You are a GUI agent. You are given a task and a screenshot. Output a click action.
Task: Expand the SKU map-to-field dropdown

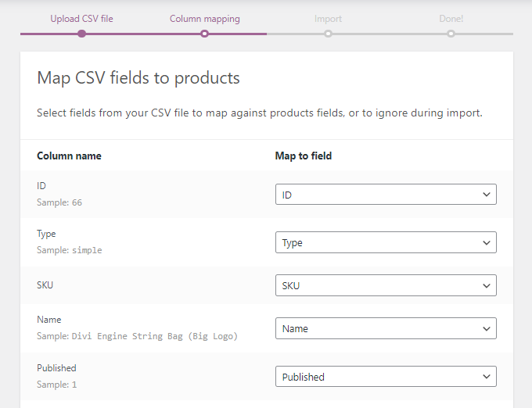click(385, 286)
